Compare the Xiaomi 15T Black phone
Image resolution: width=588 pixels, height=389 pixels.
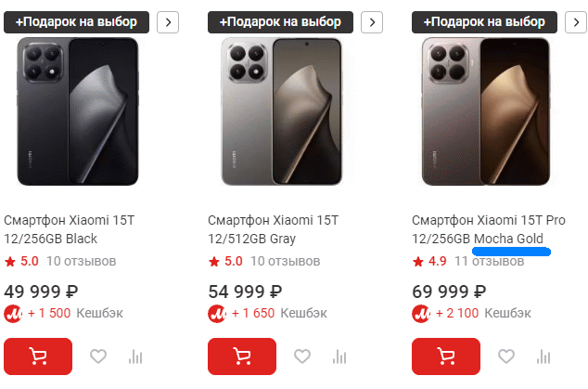136,357
